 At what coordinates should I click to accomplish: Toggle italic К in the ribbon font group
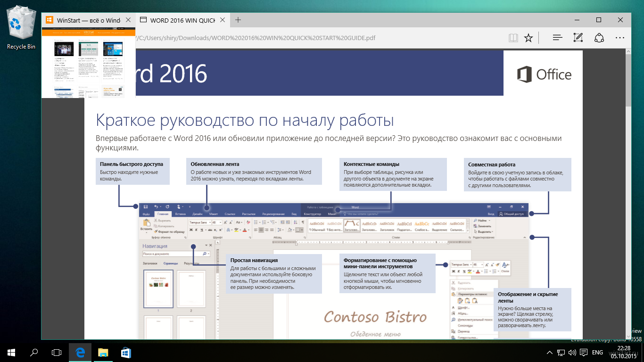pos(196,230)
